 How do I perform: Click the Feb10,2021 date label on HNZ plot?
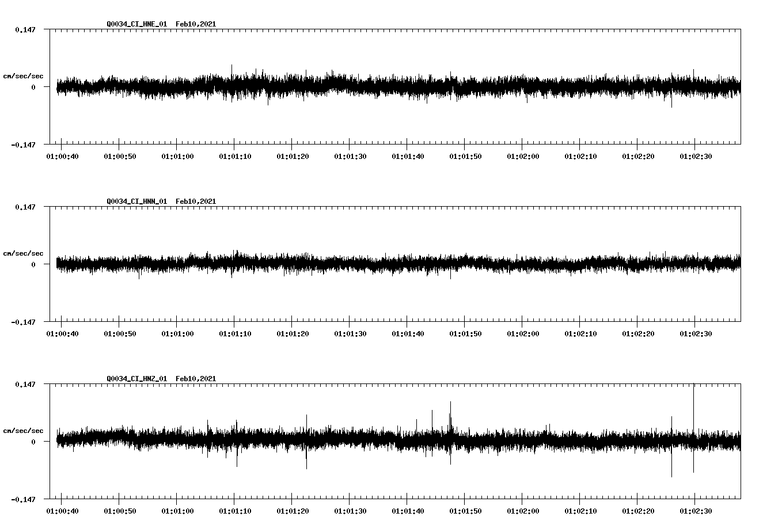[x=196, y=379]
